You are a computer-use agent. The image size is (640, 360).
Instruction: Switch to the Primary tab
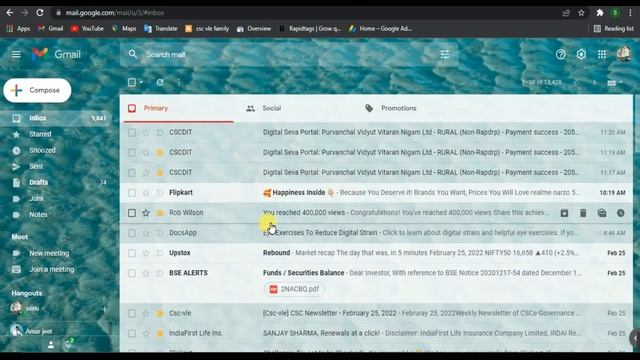(178, 108)
